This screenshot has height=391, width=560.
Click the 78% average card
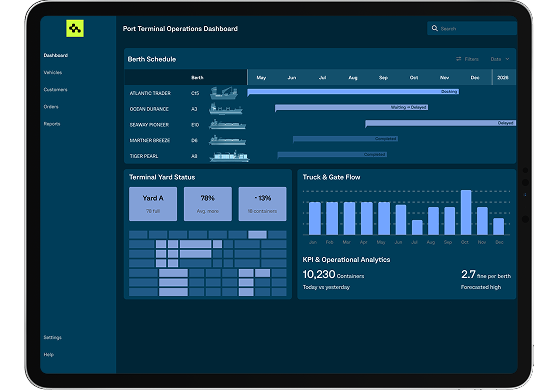(x=208, y=204)
